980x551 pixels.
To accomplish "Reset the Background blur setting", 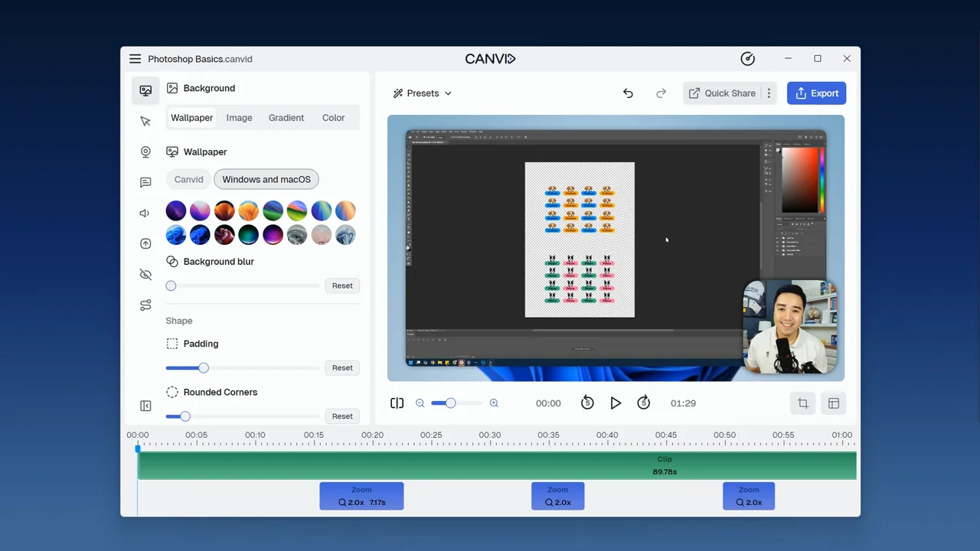I will (x=341, y=285).
